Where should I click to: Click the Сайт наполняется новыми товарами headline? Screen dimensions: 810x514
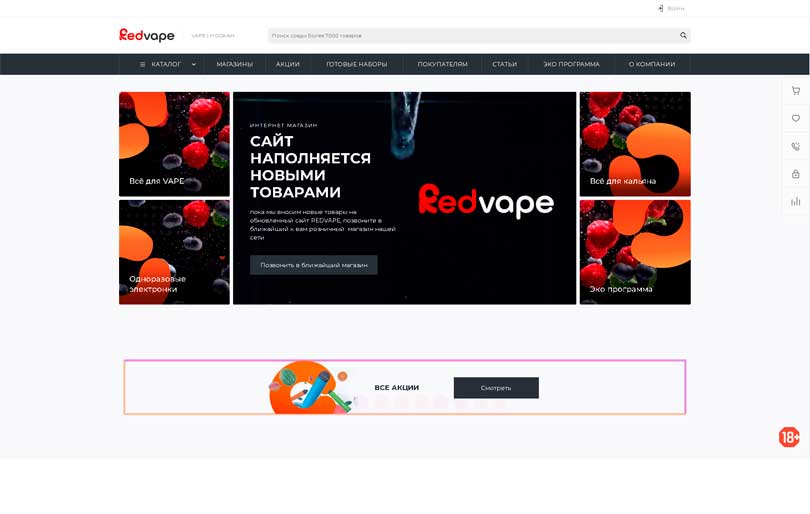tap(310, 166)
